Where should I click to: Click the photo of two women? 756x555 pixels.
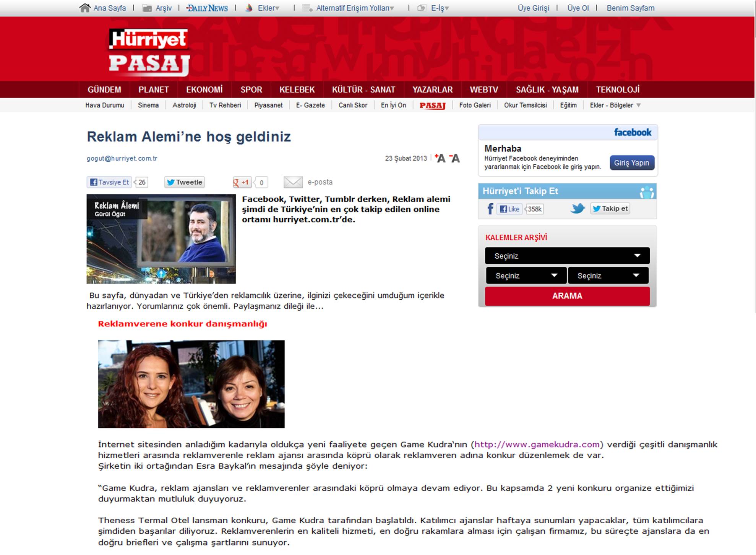tap(191, 384)
